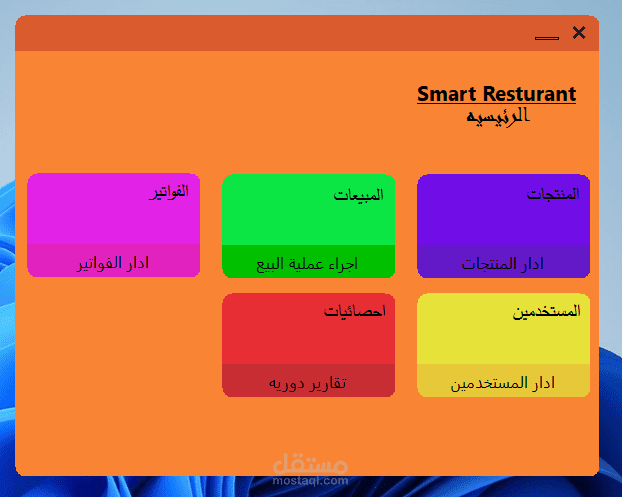Click the Smart Resturant title
Screen dimensions: 622x497
[x=496, y=94]
